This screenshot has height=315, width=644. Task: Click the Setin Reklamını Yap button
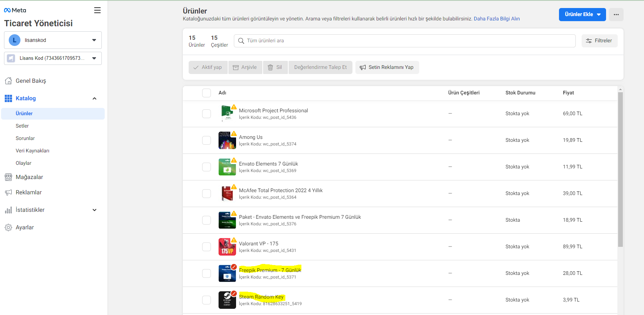pyautogui.click(x=387, y=67)
